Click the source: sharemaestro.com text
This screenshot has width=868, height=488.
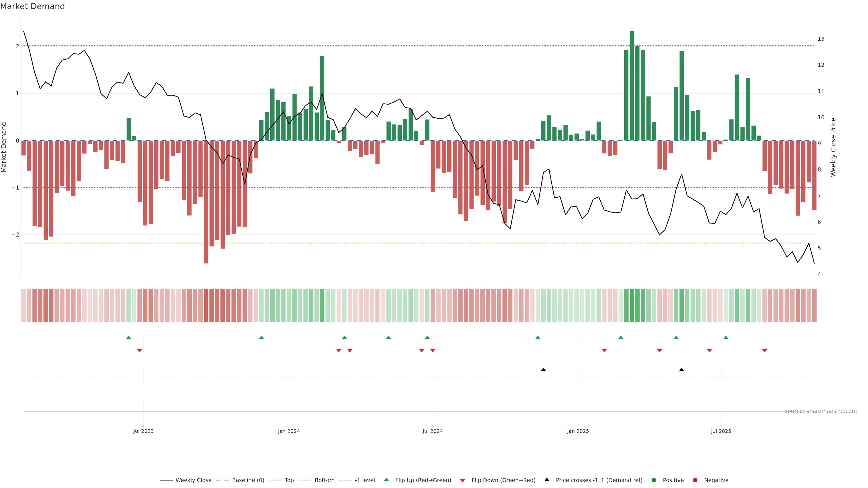click(x=821, y=411)
